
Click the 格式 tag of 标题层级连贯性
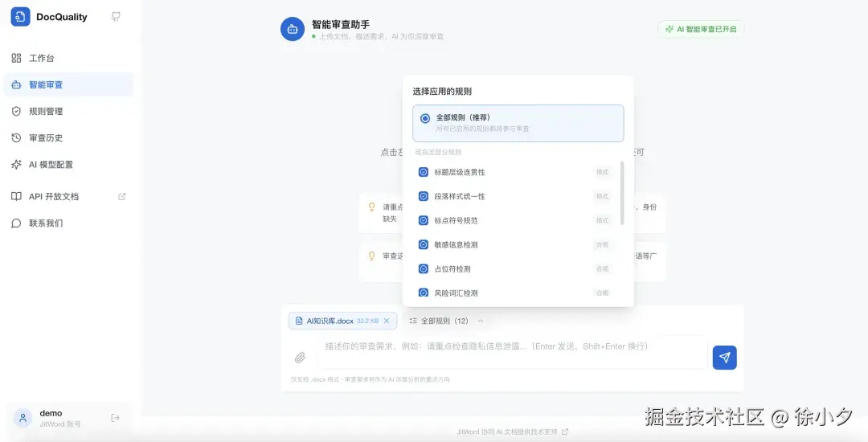602,172
